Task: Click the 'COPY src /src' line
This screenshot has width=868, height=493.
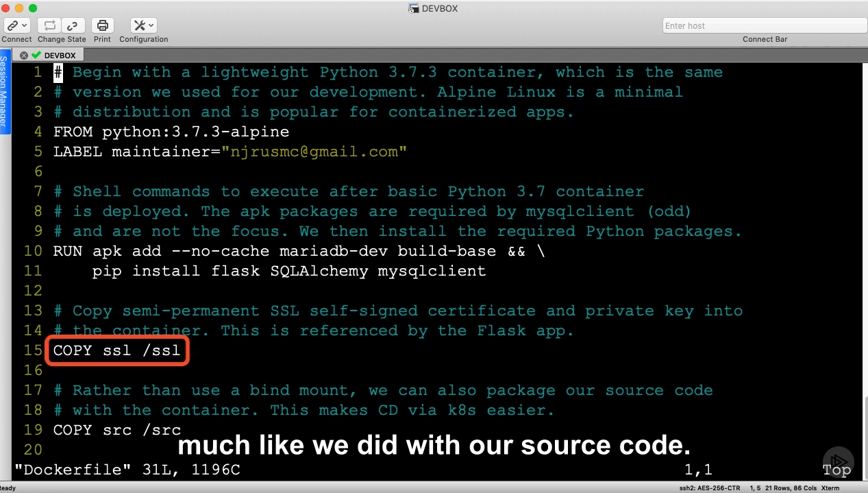Action: click(117, 430)
